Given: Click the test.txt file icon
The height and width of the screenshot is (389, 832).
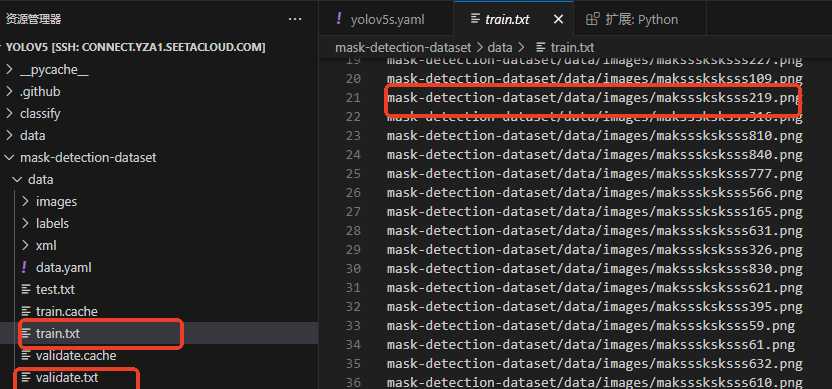Looking at the screenshot, I should [26, 290].
